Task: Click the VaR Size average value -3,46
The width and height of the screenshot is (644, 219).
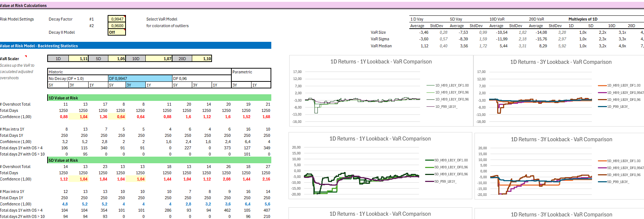Action: click(424, 32)
